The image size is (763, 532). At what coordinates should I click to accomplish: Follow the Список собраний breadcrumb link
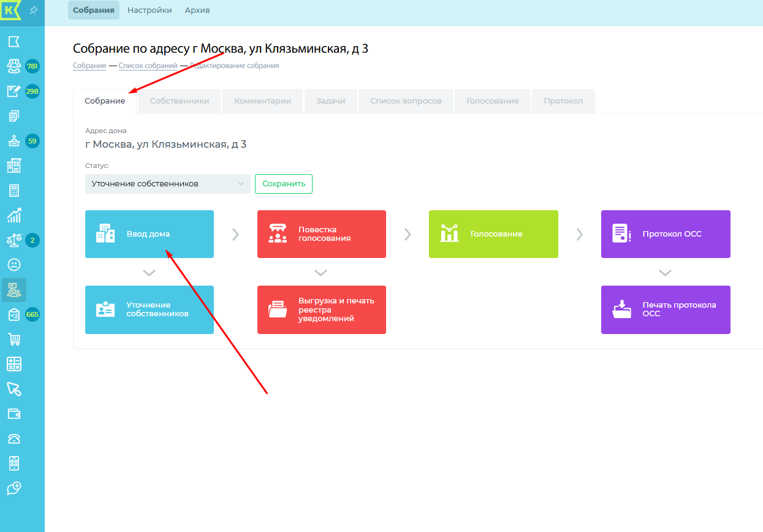(x=148, y=66)
